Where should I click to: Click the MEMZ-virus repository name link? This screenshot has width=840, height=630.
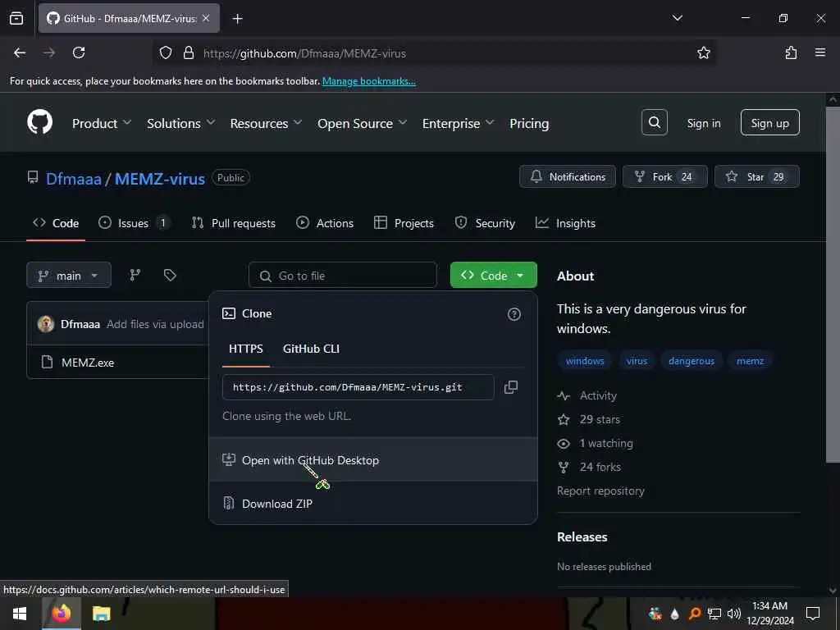pyautogui.click(x=160, y=178)
